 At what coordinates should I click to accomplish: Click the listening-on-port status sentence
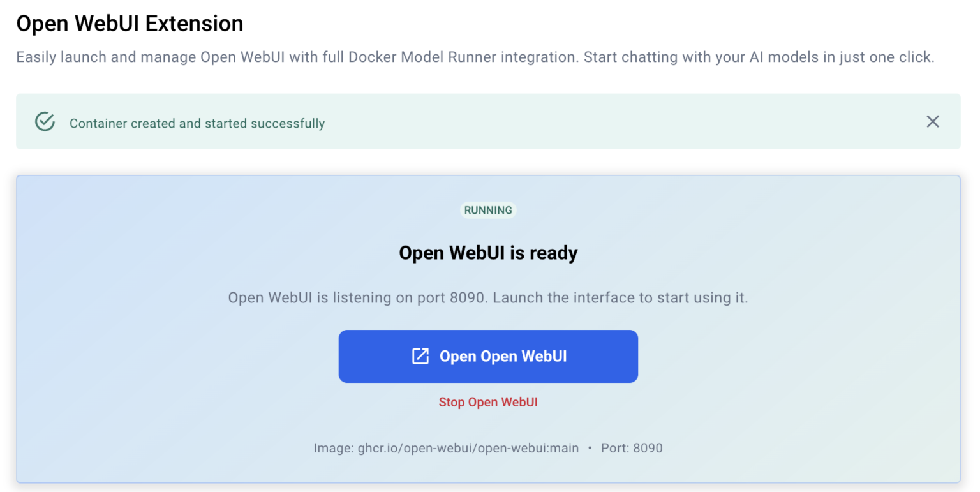point(488,297)
